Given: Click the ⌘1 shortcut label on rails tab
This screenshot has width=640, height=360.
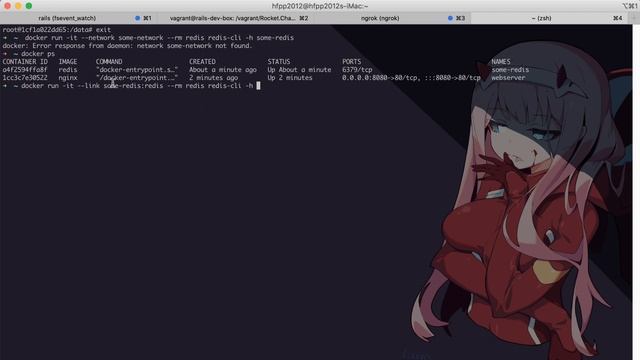Looking at the screenshot, I should coord(147,18).
